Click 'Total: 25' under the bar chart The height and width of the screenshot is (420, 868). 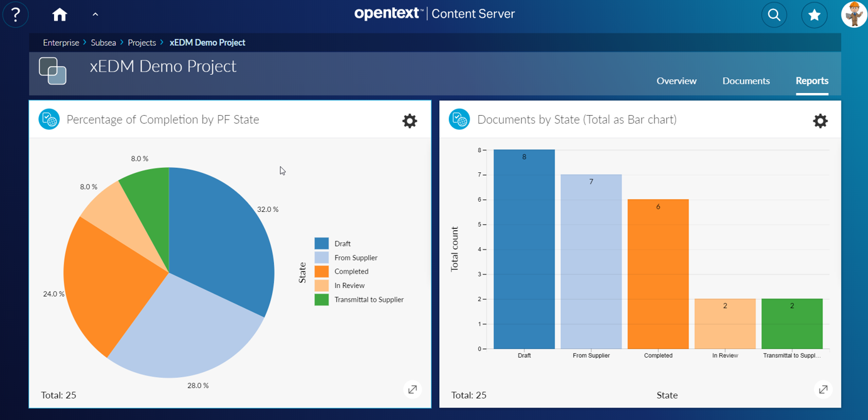tap(469, 395)
